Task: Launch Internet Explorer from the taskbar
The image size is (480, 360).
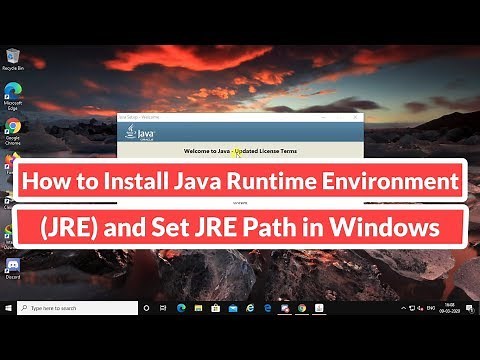Action: tap(250, 308)
